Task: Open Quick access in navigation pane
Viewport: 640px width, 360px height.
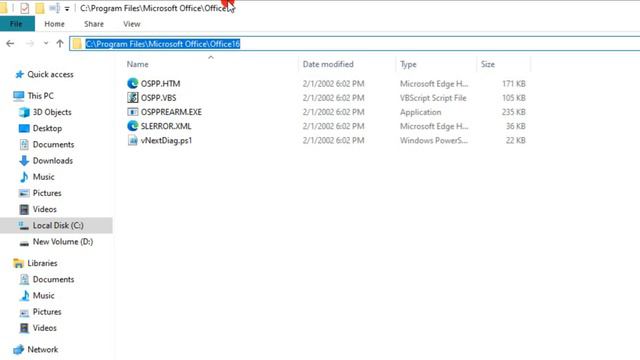Action: (50, 74)
